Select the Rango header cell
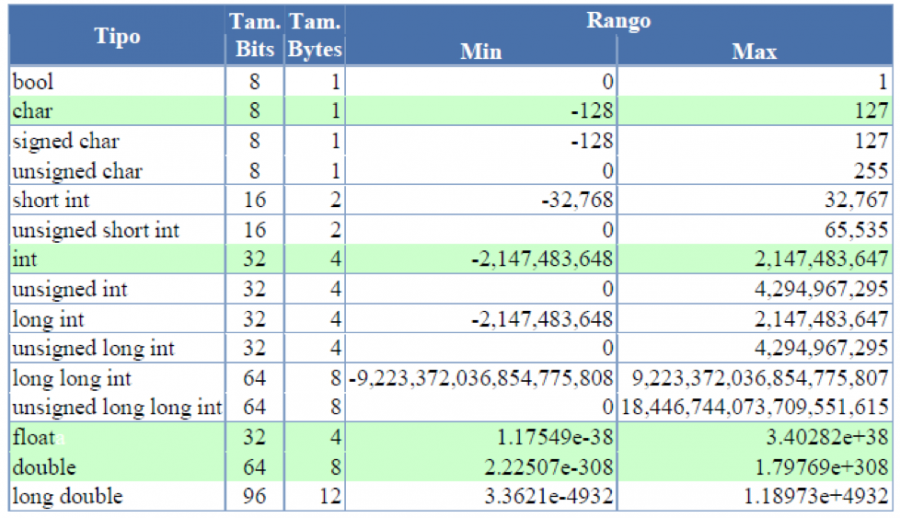Viewport: 900px width, 518px height. tap(618, 21)
